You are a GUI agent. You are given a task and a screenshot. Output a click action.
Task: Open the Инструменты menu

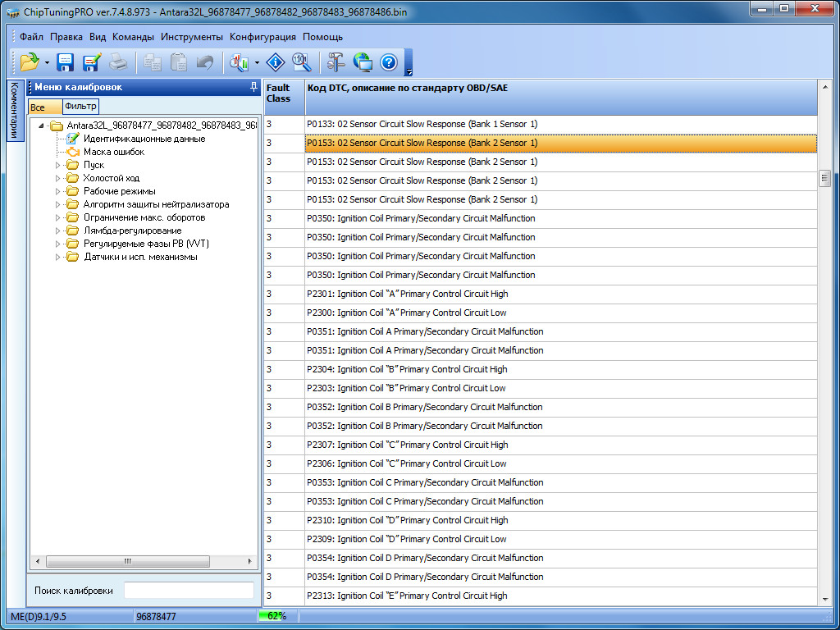point(191,37)
